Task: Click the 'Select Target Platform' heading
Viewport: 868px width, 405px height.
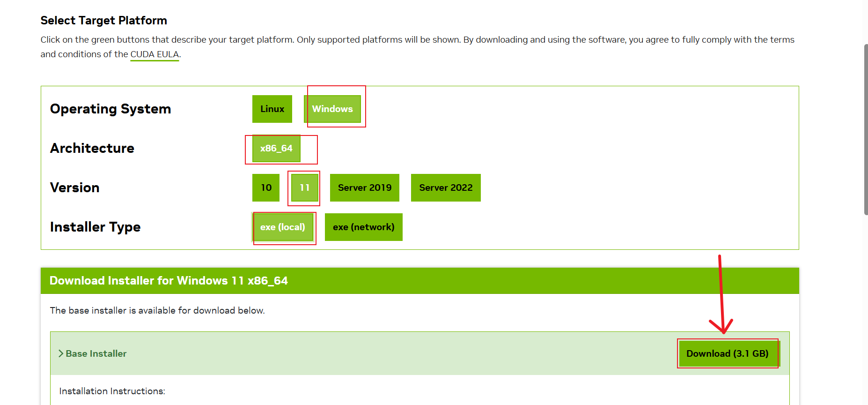Action: coord(104,21)
